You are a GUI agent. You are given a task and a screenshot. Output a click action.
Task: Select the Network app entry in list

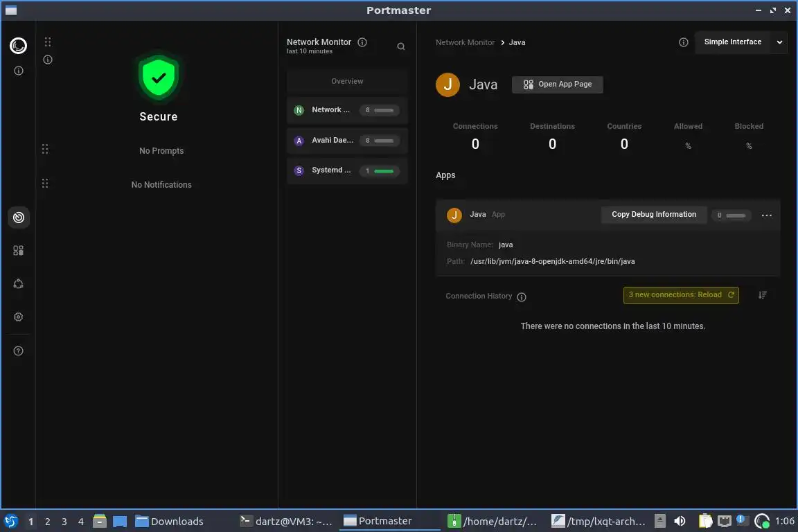(347, 110)
